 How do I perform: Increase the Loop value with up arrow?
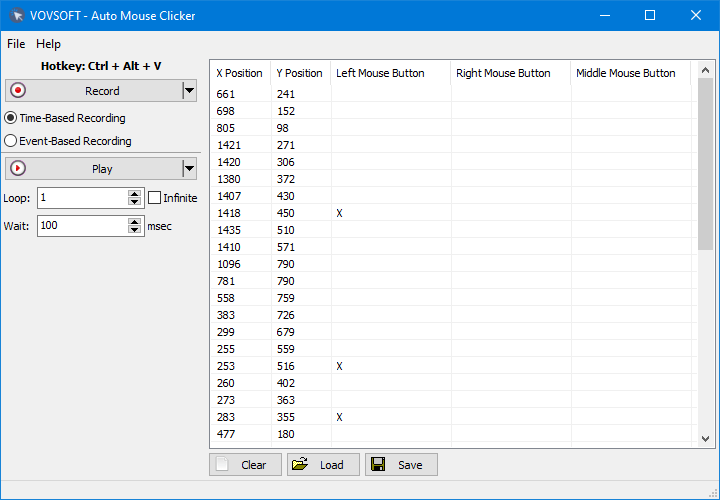135,194
